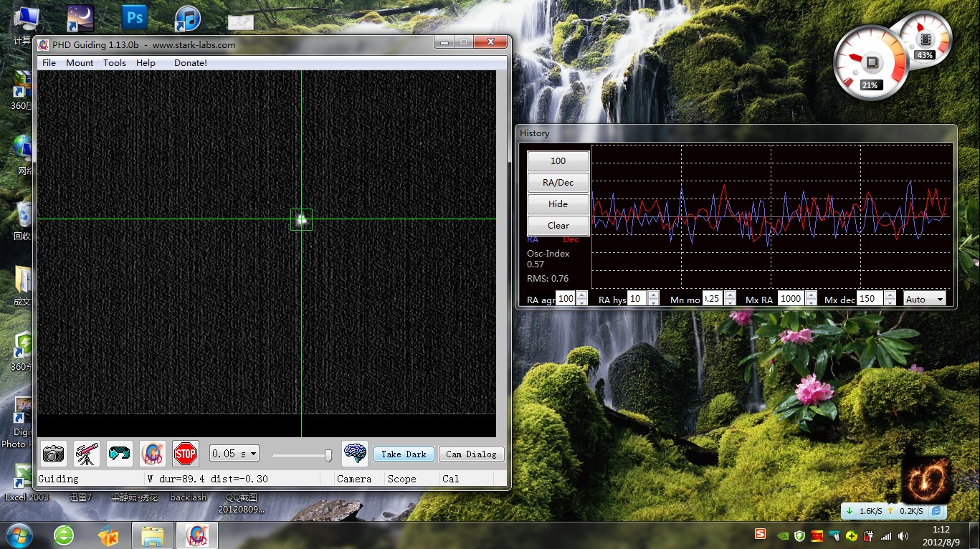Click the CPU meter gadget showing 21%
Screen dimensions: 980x549
870,62
